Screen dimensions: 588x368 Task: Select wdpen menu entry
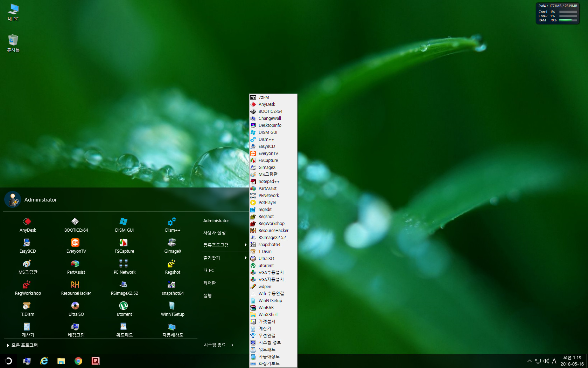pyautogui.click(x=273, y=287)
